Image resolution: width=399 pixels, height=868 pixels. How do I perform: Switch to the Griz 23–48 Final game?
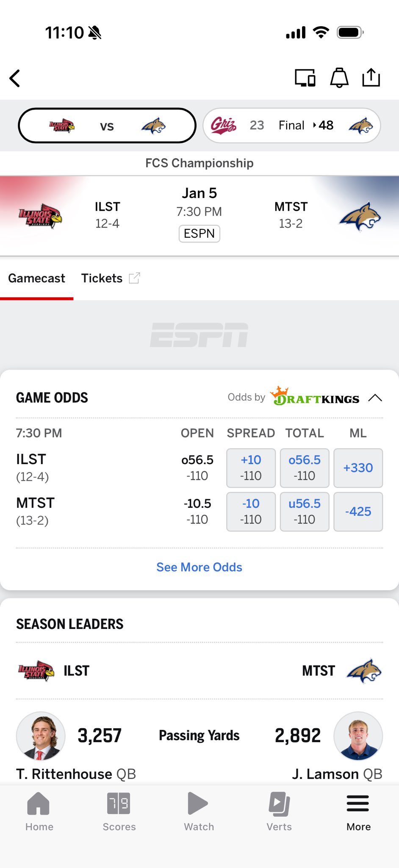291,125
